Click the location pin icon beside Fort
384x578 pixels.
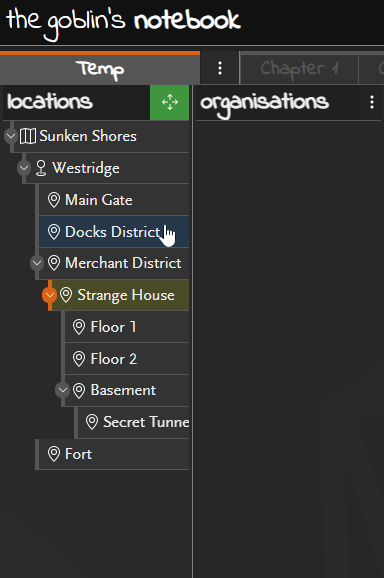tap(54, 454)
